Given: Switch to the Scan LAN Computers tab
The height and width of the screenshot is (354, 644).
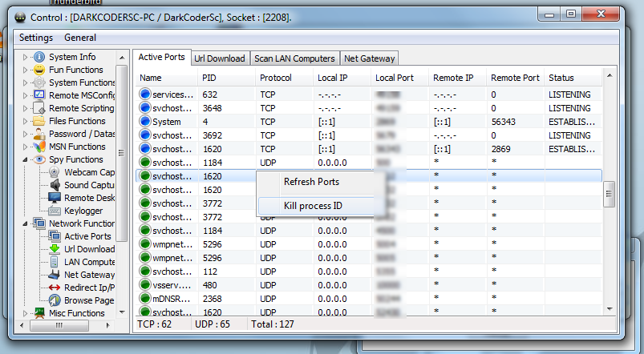Looking at the screenshot, I should pos(294,58).
